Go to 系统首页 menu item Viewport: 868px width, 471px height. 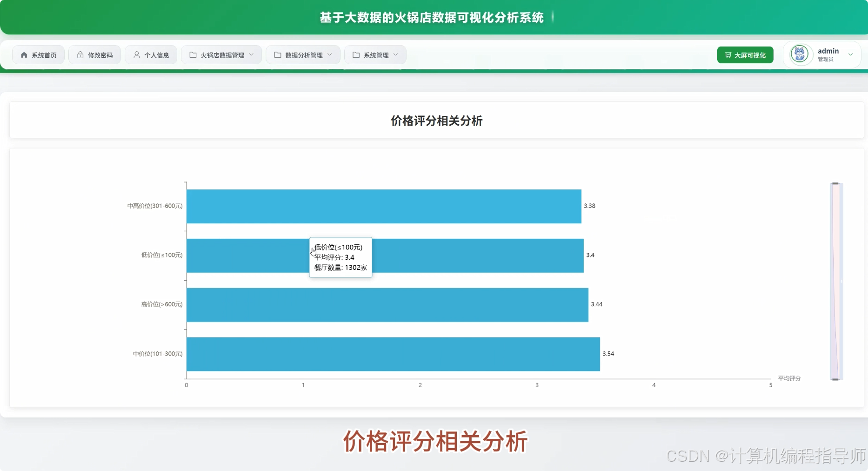[39, 55]
